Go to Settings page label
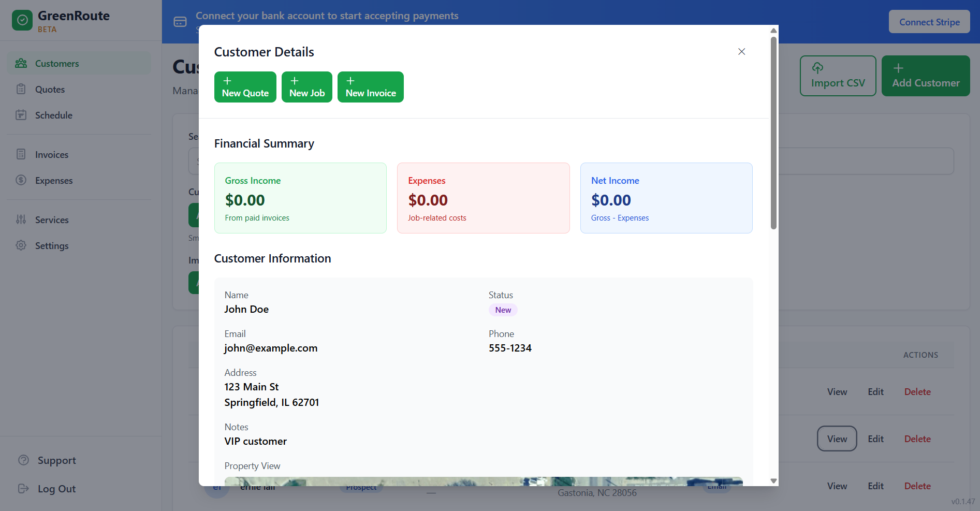 pos(52,246)
